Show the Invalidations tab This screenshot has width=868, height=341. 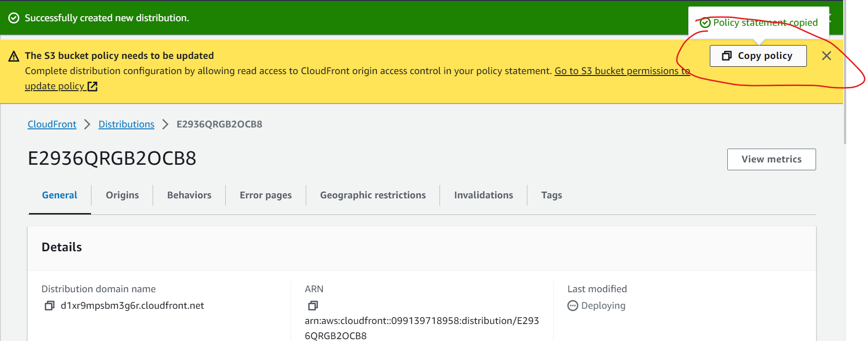point(483,195)
